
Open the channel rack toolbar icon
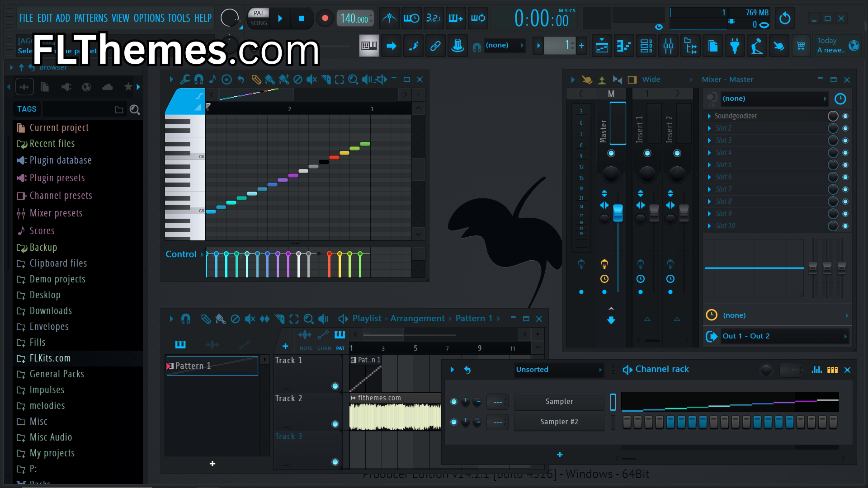[x=646, y=46]
